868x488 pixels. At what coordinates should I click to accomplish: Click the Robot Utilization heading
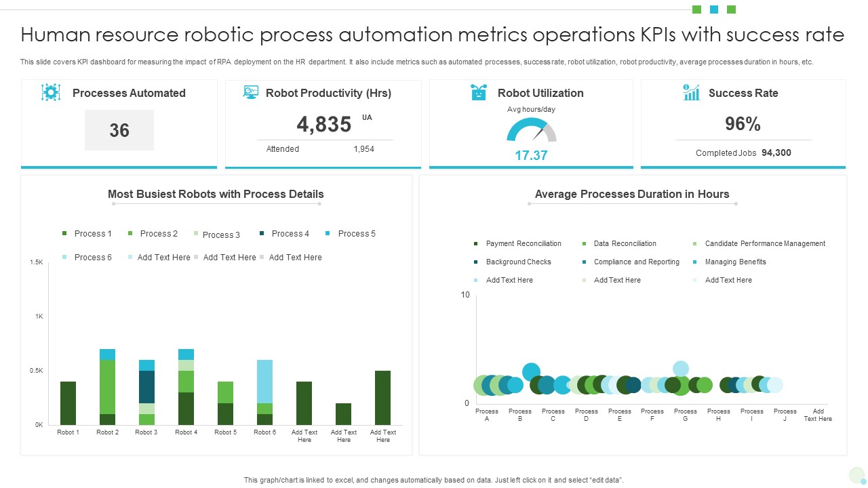pyautogui.click(x=540, y=94)
